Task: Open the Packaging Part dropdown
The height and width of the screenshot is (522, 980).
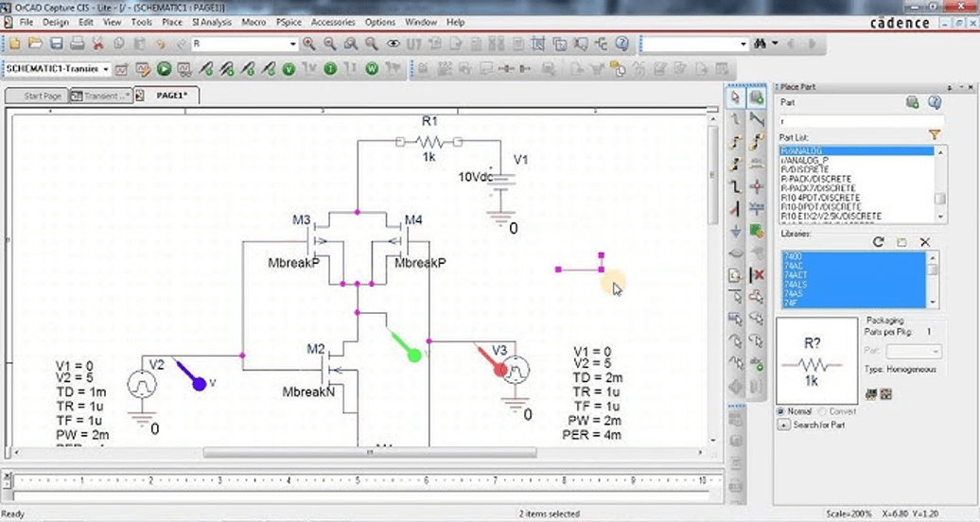Action: pyautogui.click(x=936, y=351)
